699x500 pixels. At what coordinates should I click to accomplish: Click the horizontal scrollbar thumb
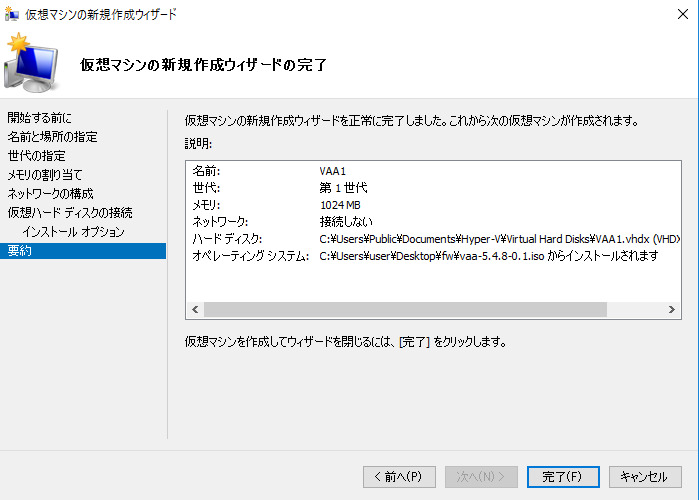(405, 310)
